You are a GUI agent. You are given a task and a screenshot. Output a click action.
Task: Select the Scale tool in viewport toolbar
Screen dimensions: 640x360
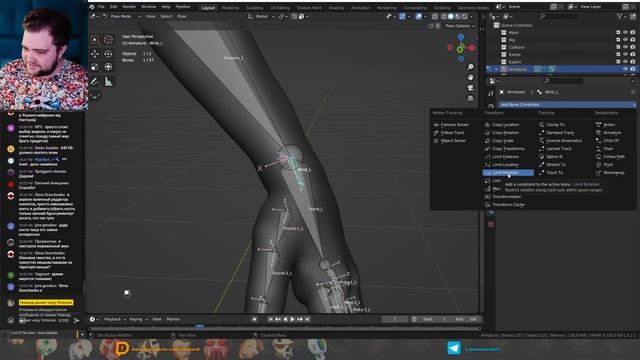pyautogui.click(x=95, y=67)
